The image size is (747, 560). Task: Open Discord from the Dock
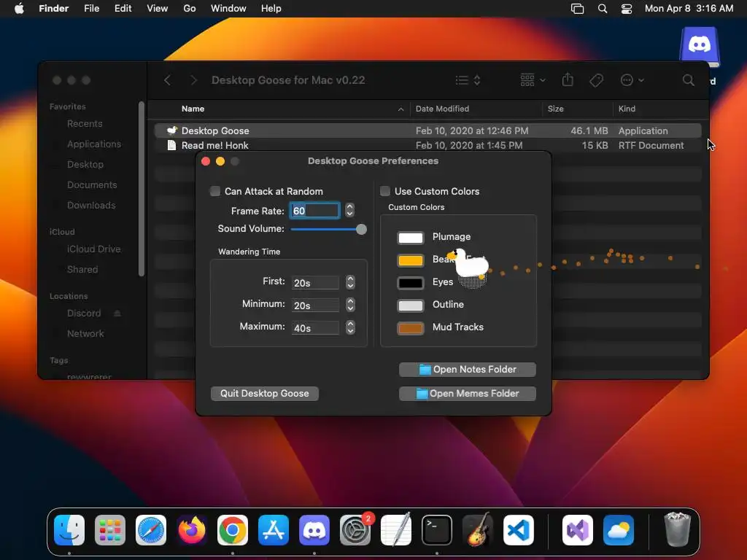click(314, 530)
